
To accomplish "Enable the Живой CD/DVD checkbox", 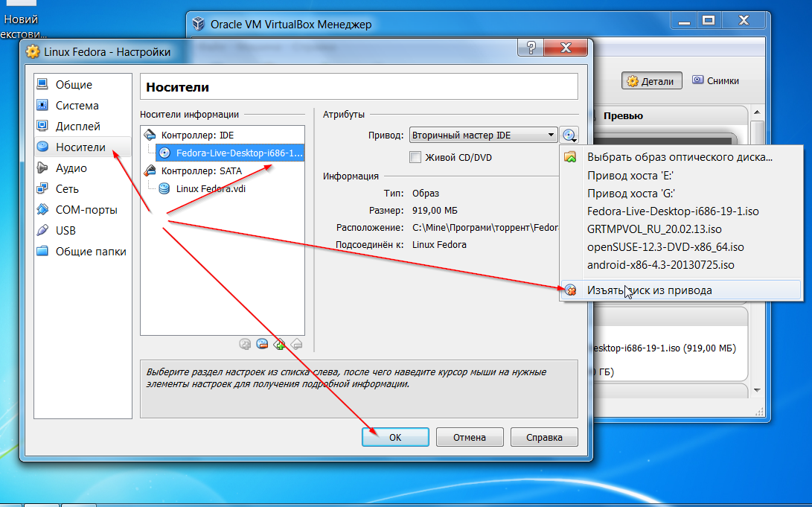I will click(415, 157).
